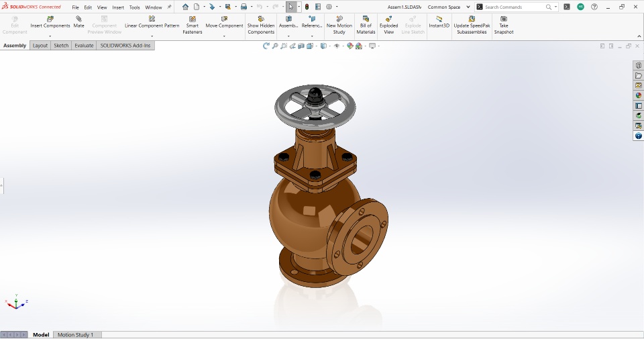This screenshot has height=339, width=644.
Task: Open the bottom blue globe task pane tab
Action: [x=638, y=136]
